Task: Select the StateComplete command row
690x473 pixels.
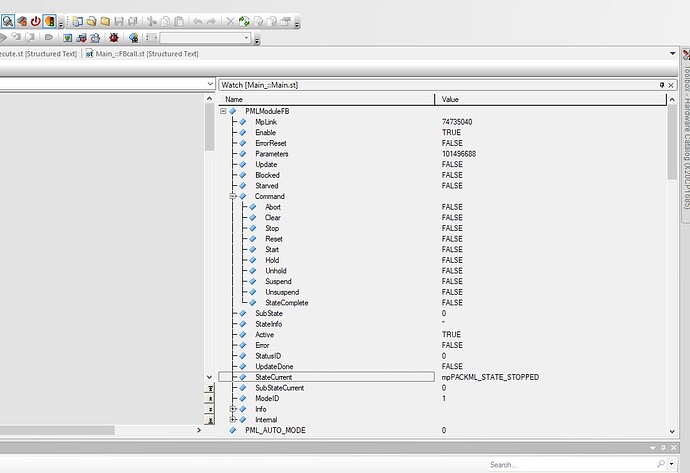Action: pyautogui.click(x=286, y=303)
